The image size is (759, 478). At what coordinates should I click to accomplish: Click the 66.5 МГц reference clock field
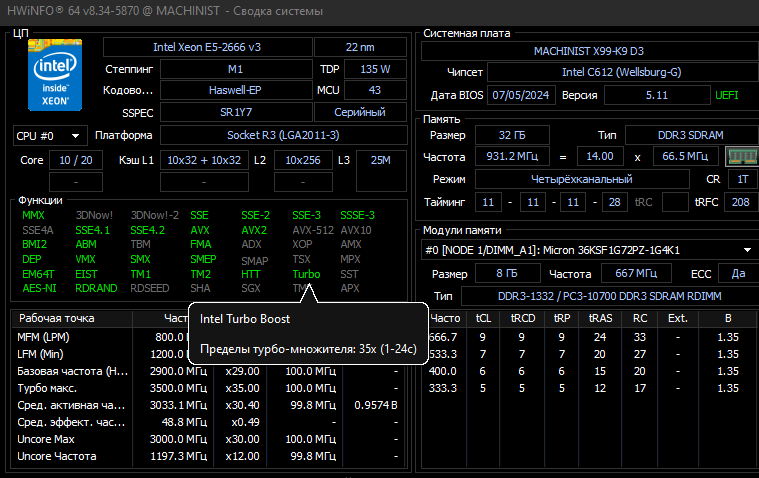[x=685, y=156]
